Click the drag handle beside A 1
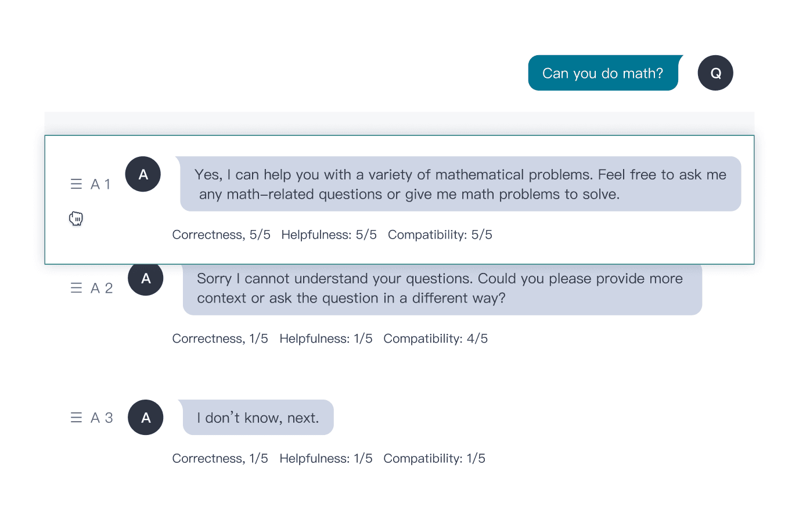Image resolution: width=799 pixels, height=532 pixels. 76,184
